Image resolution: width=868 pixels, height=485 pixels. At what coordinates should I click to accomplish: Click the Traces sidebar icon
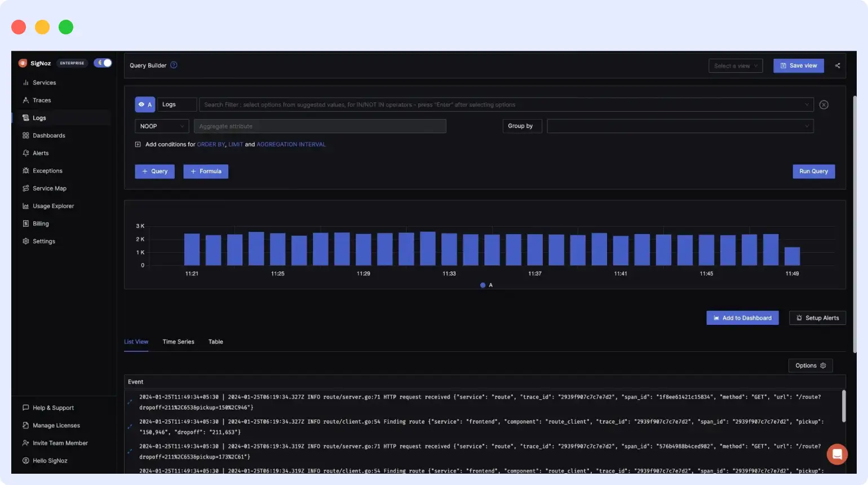[x=25, y=100]
